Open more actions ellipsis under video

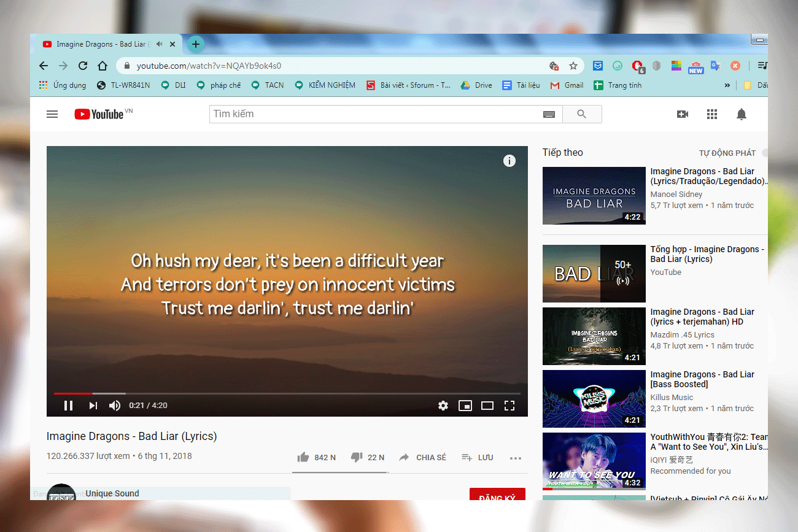coord(515,458)
